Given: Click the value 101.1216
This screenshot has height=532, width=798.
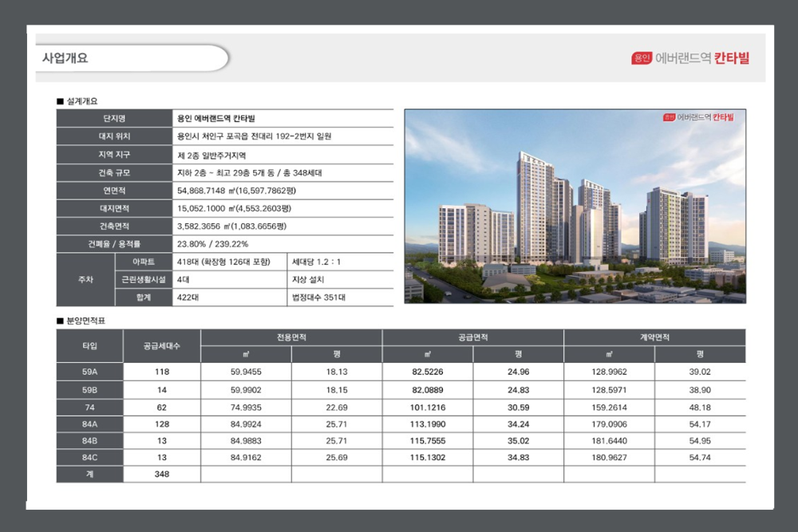Looking at the screenshot, I should [428, 408].
